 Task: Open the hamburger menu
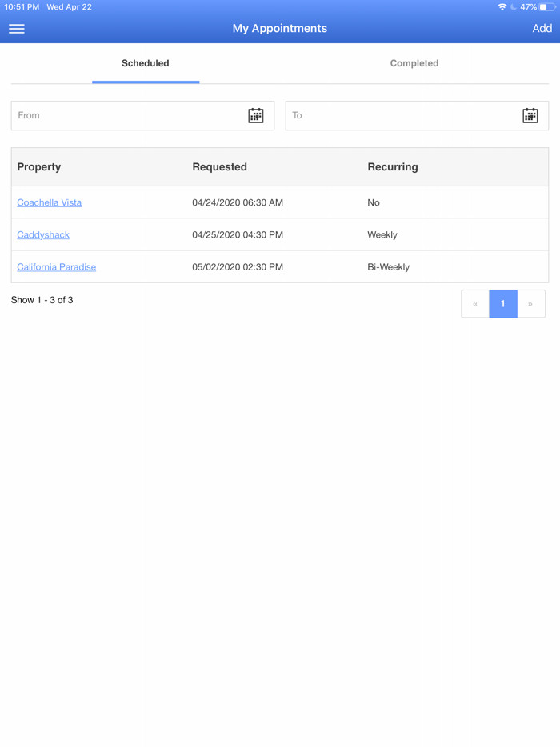pos(17,29)
